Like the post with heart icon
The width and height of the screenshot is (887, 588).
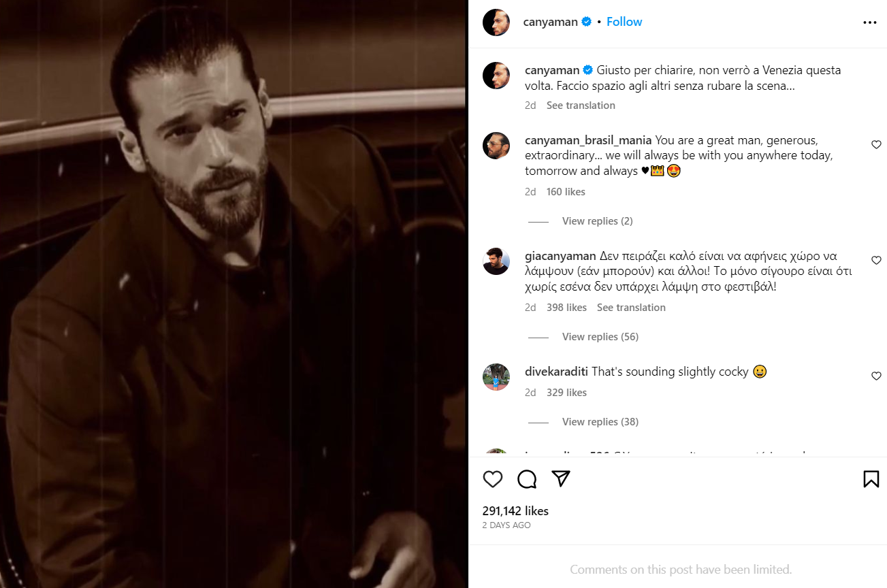[492, 479]
